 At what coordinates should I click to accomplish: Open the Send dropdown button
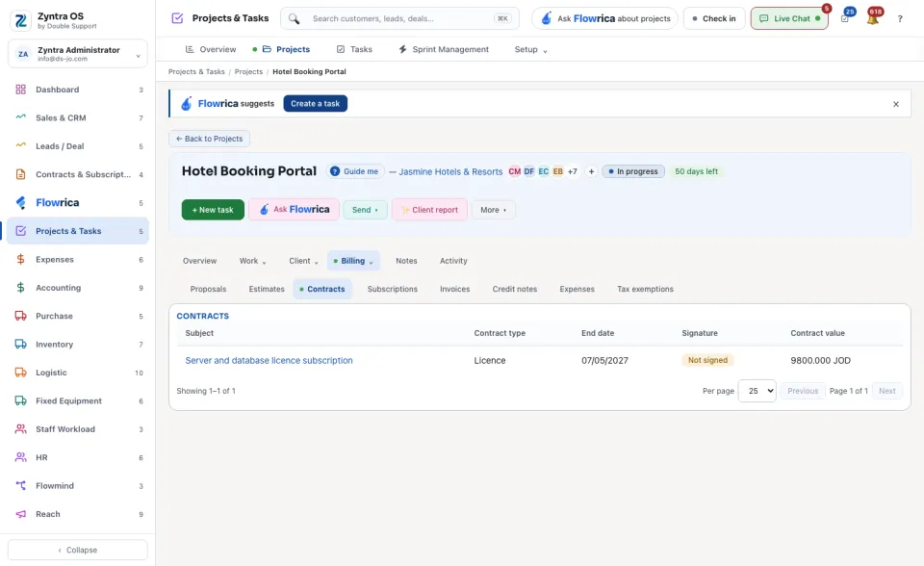point(366,210)
